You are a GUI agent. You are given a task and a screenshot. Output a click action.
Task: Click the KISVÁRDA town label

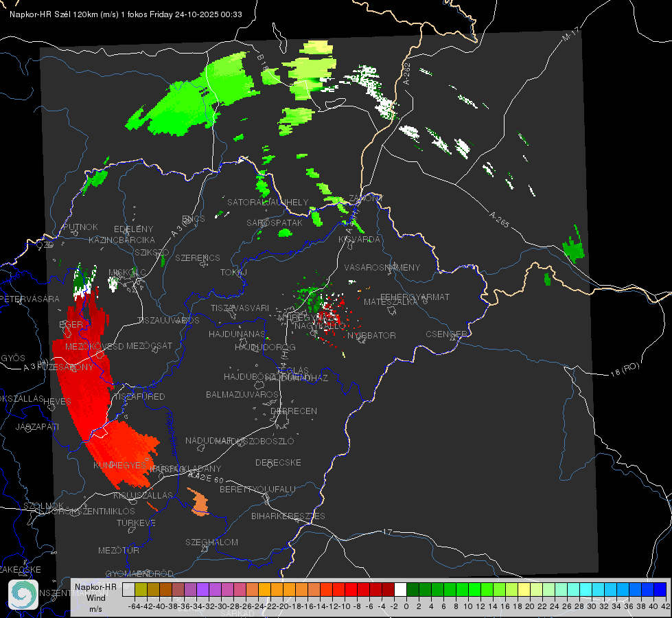(359, 239)
